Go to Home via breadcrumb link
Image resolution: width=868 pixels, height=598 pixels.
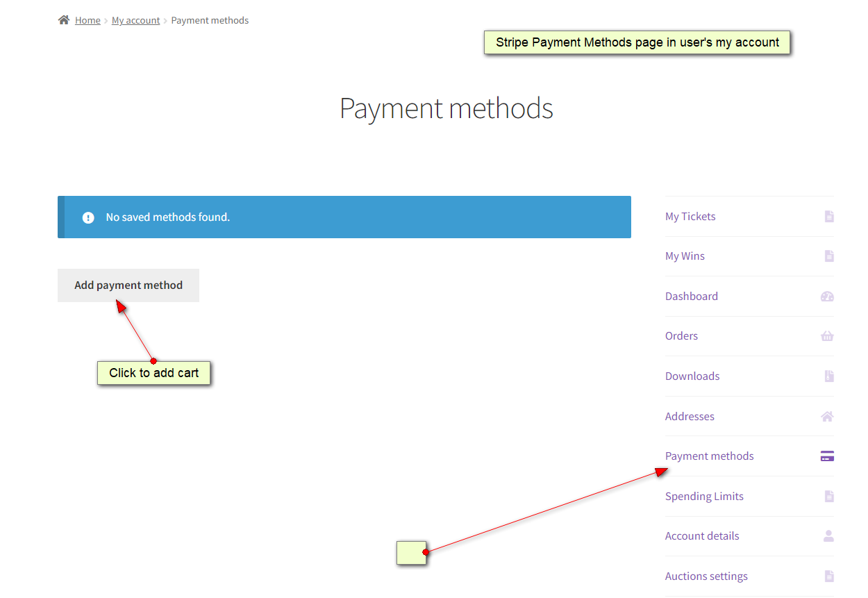(87, 20)
